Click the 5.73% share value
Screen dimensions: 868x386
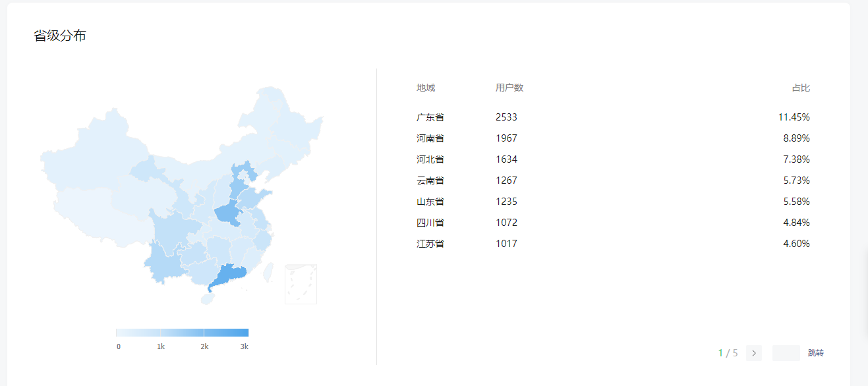point(797,180)
